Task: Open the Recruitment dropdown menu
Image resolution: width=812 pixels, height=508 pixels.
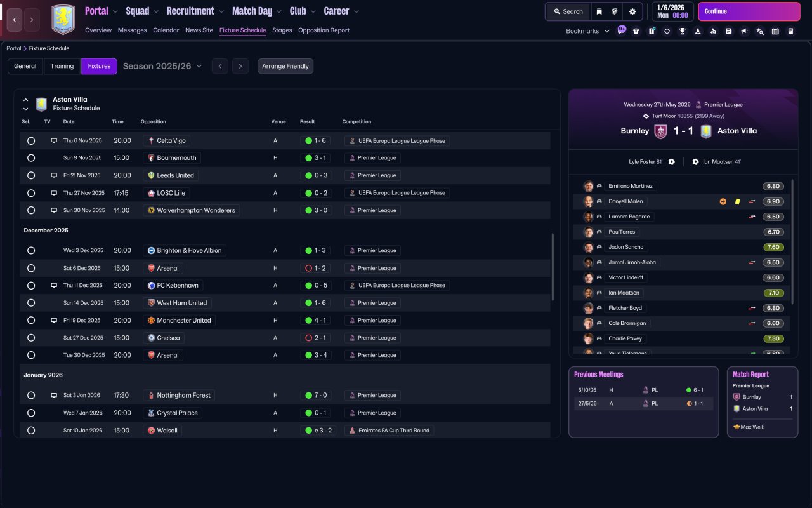Action: (195, 11)
